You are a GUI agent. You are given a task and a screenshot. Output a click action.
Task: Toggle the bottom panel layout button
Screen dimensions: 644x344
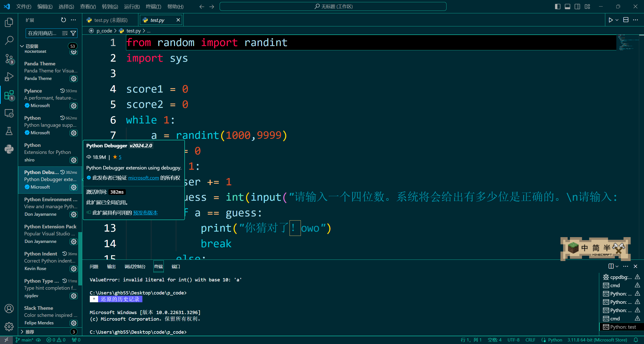coord(568,7)
